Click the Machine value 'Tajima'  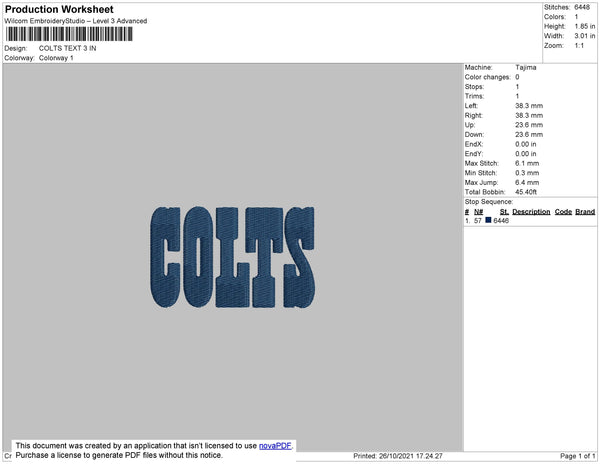[x=526, y=67]
